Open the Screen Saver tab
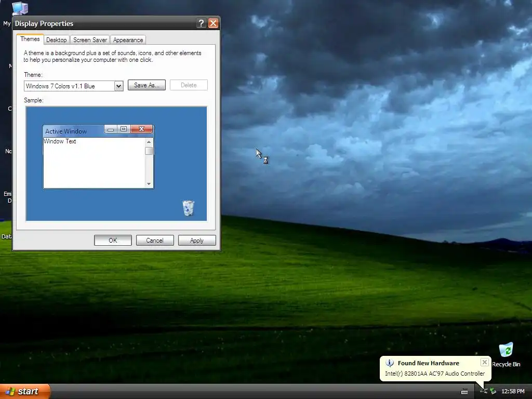 click(x=90, y=39)
